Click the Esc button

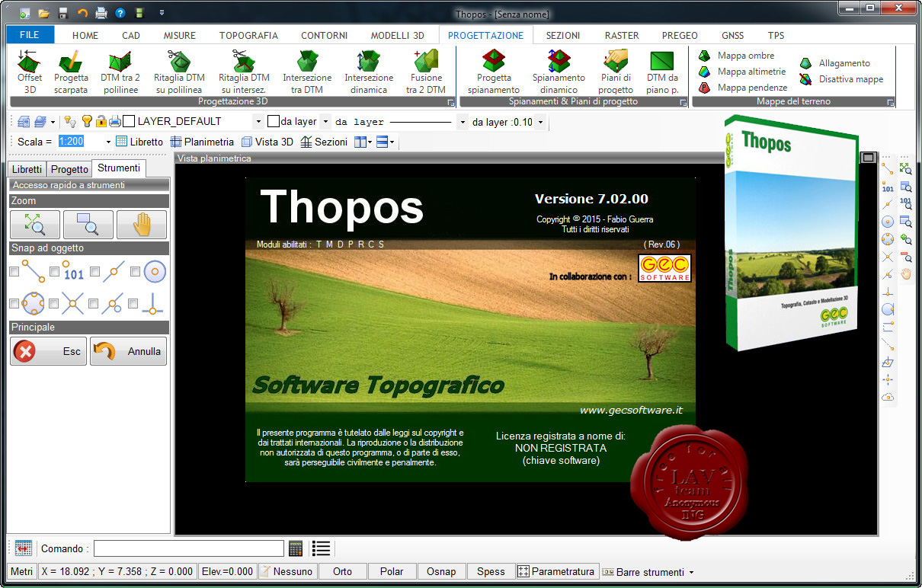click(x=49, y=351)
